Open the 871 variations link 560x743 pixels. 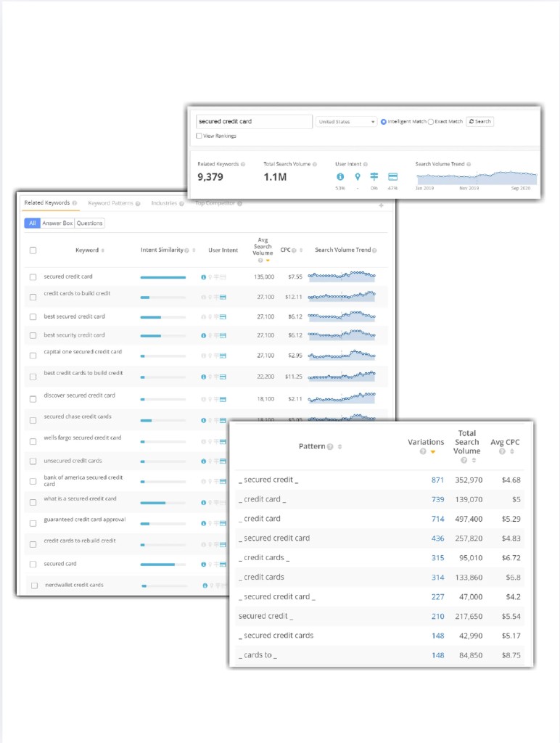pyautogui.click(x=437, y=480)
